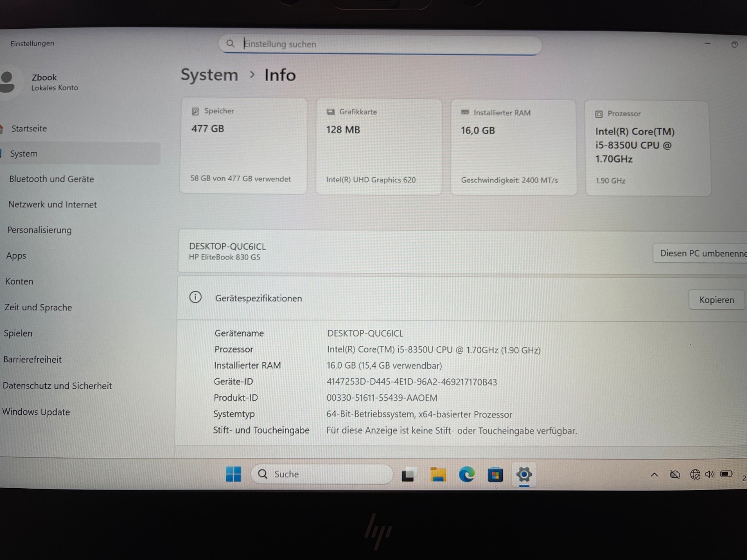Click '58 GB von 477 GB verwendet'
Screen dimensions: 747x560
point(240,179)
